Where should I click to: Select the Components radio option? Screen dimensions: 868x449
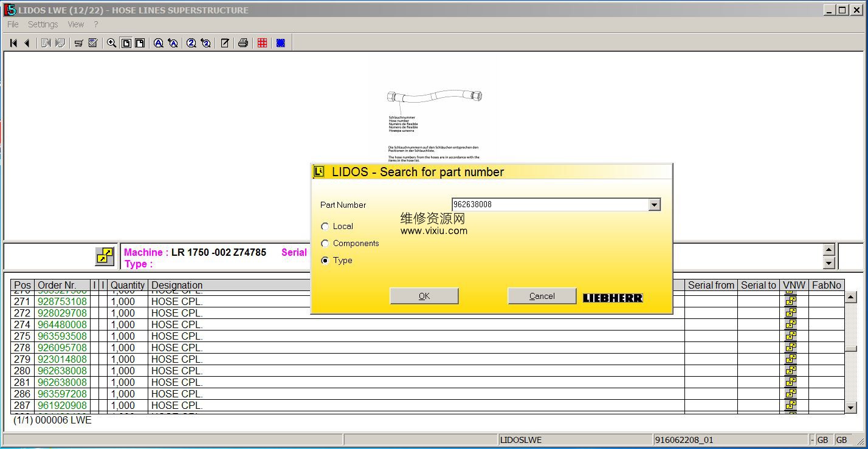click(x=325, y=244)
